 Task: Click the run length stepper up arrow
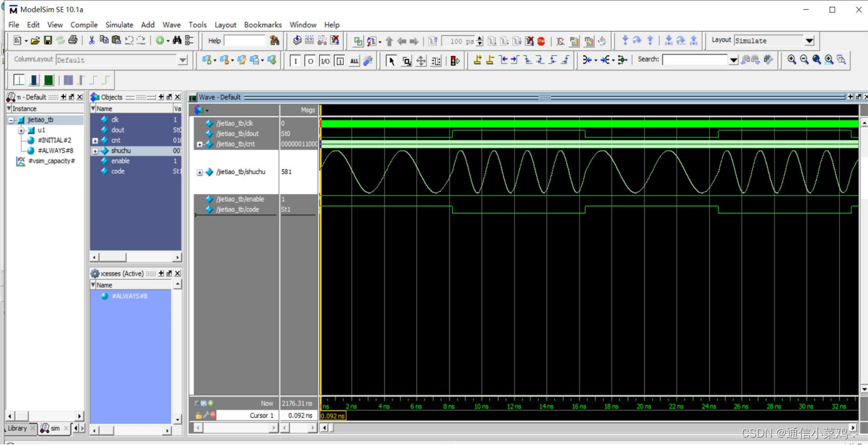point(480,38)
